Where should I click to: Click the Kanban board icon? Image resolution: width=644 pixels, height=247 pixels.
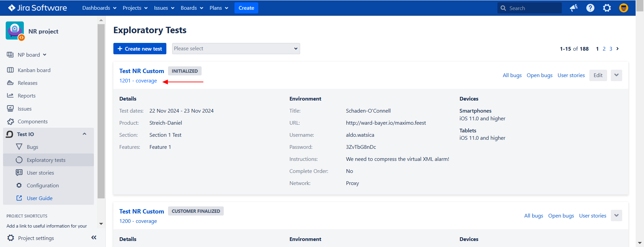pyautogui.click(x=10, y=70)
